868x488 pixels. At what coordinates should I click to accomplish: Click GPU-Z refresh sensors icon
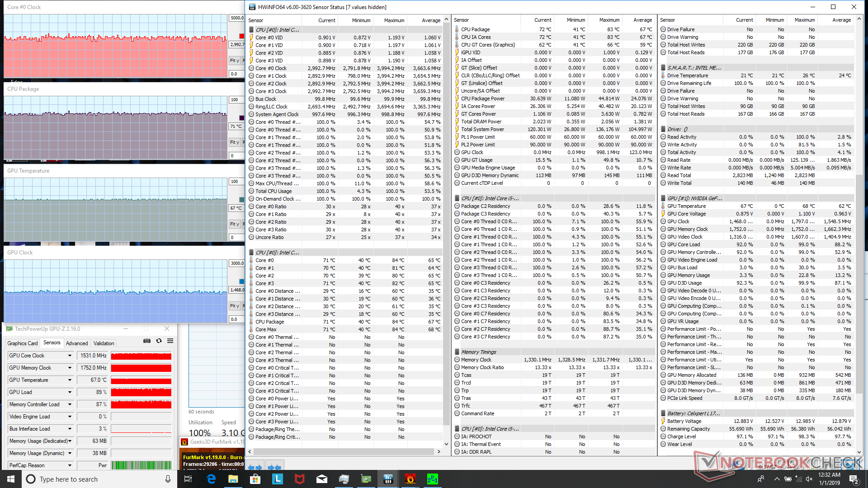[159, 341]
